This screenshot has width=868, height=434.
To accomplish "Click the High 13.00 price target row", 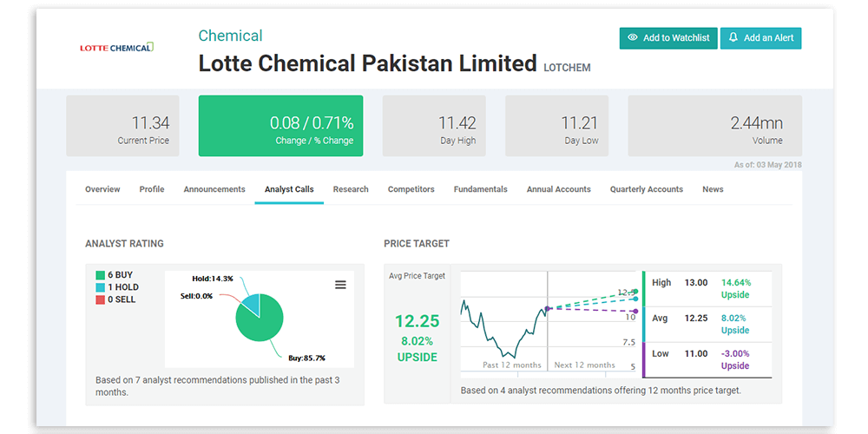I will point(707,288).
